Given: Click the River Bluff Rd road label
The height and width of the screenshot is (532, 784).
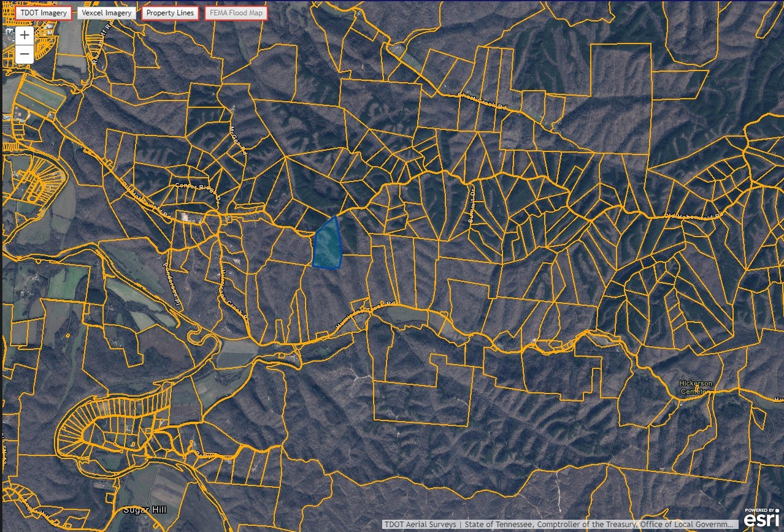Looking at the screenshot, I should (x=100, y=44).
